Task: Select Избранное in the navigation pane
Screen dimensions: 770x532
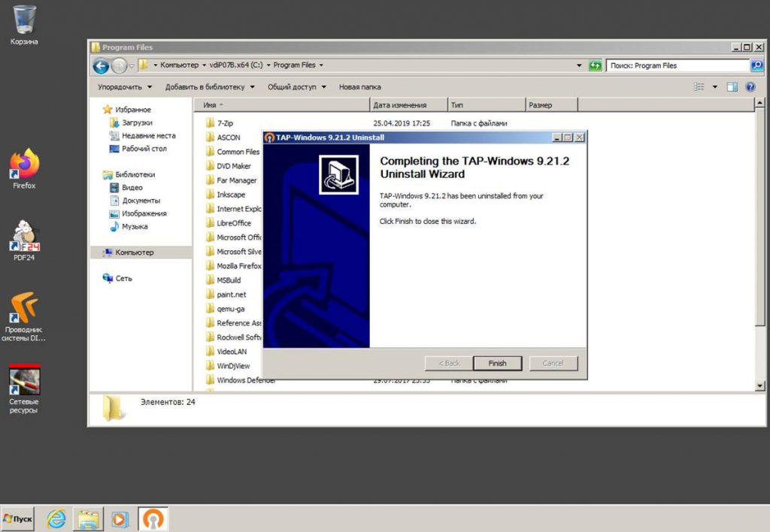Action: 127,110
